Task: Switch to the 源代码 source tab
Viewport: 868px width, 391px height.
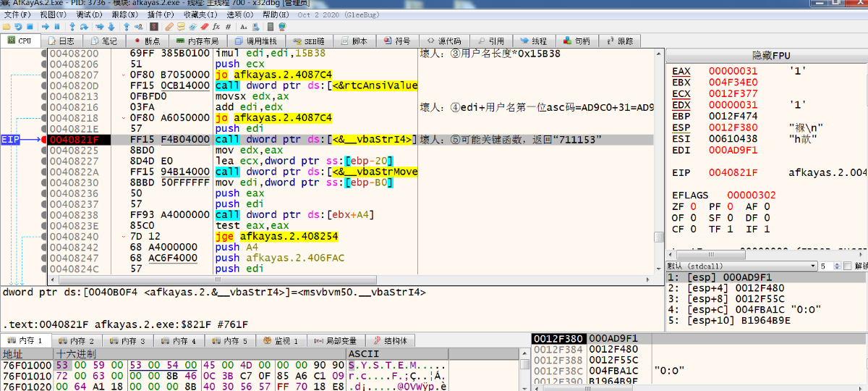Action: tap(443, 41)
